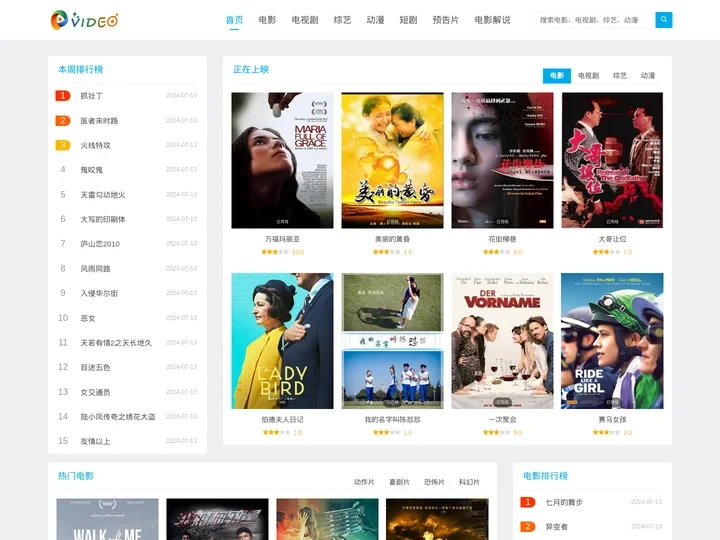Click title link 伯德夫人日记
The width and height of the screenshot is (720, 540).
pos(282,420)
